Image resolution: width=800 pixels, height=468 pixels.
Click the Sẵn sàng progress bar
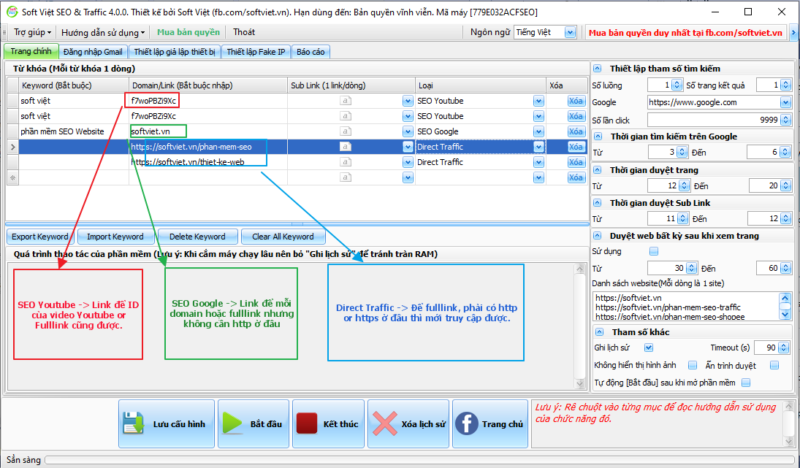418,460
